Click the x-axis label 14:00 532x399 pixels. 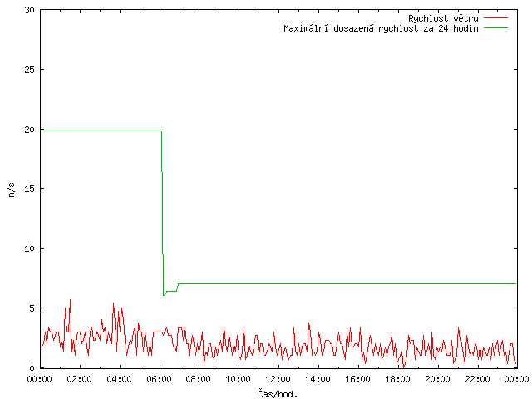[x=318, y=379]
